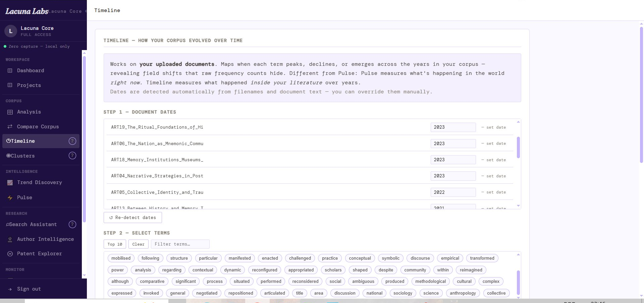Click the Pulse lightning bolt icon
This screenshot has width=644, height=303.
pos(10,198)
